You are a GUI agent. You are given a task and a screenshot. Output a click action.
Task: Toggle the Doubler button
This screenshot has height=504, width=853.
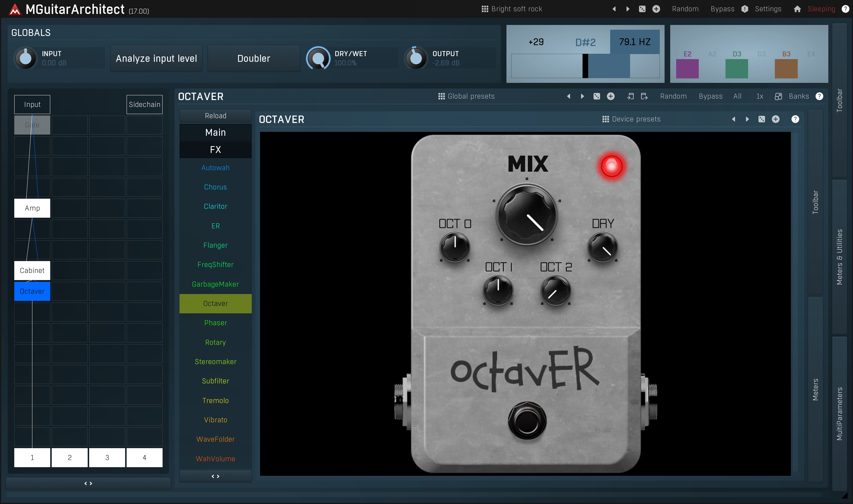point(254,59)
